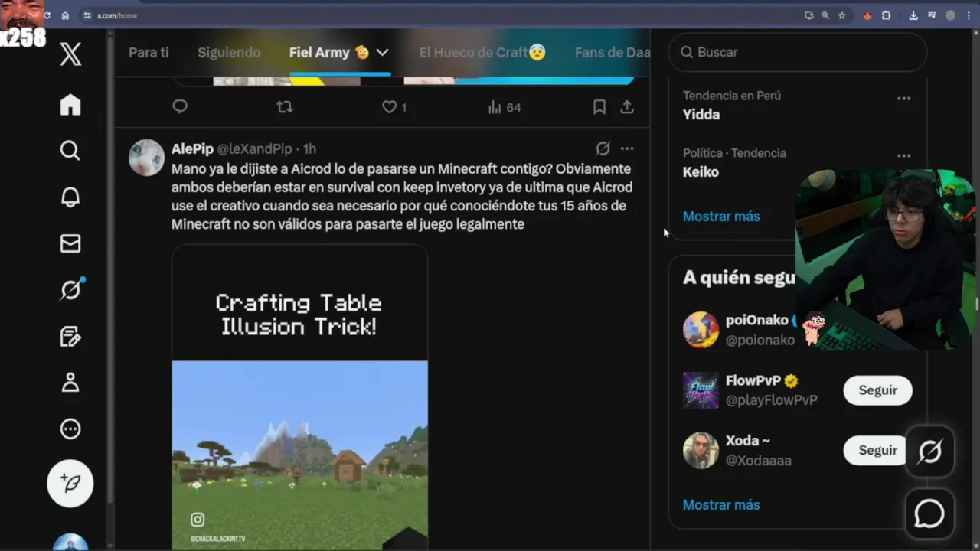The height and width of the screenshot is (551, 980).
Task: Open AlePip's profile name link
Action: [192, 148]
